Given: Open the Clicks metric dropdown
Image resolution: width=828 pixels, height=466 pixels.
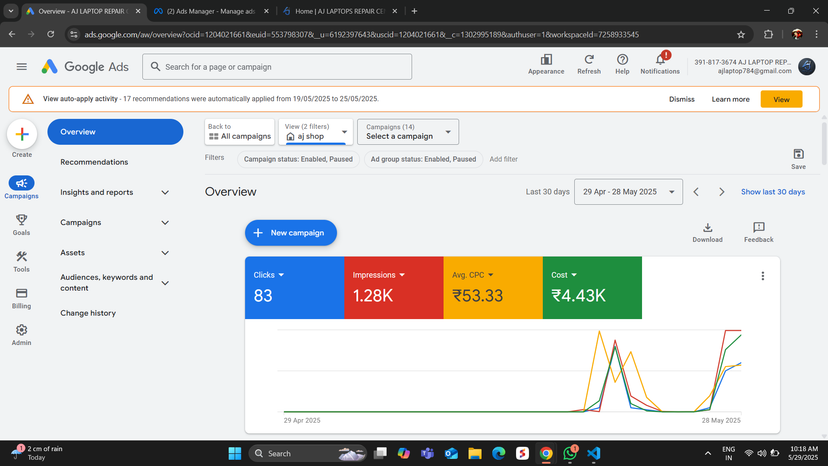Looking at the screenshot, I should [269, 275].
